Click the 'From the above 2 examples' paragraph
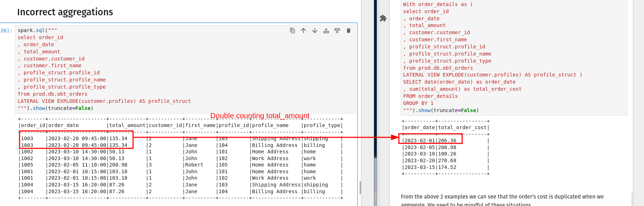644x206 pixels. coord(502,197)
